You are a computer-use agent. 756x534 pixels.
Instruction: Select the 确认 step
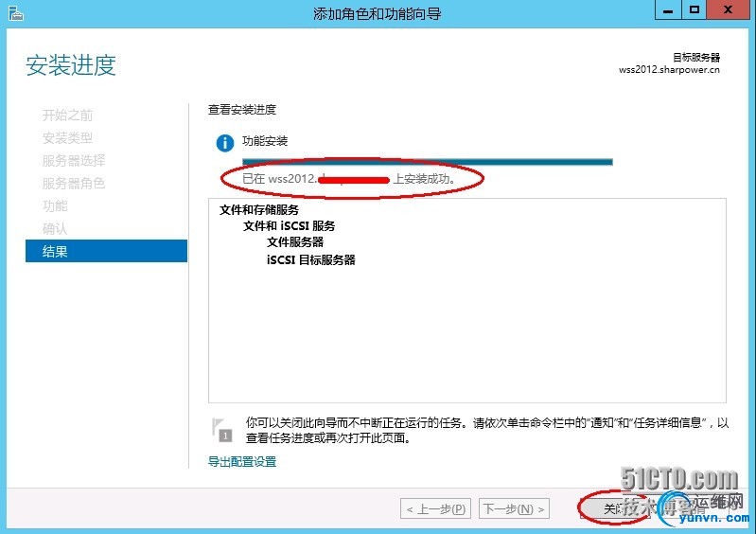click(55, 228)
